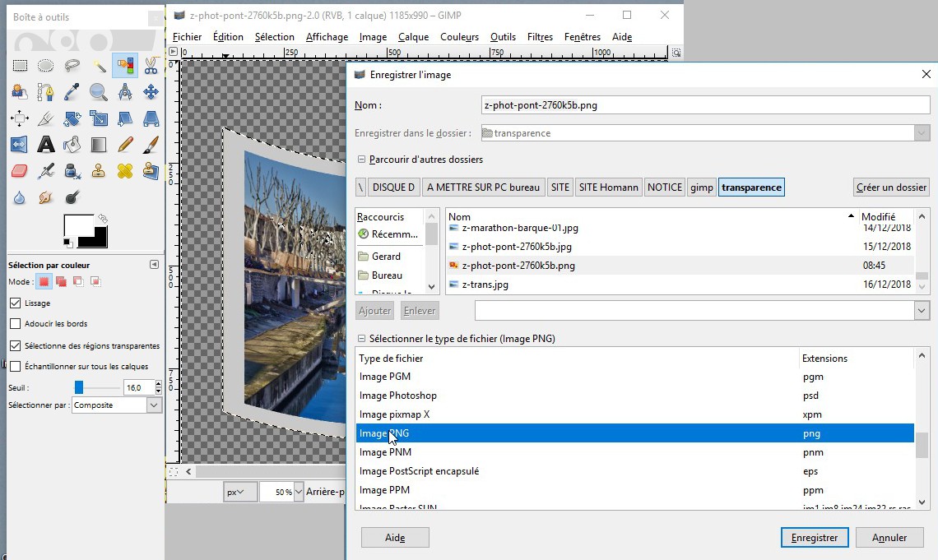Open the px unit dropdown

click(x=240, y=492)
